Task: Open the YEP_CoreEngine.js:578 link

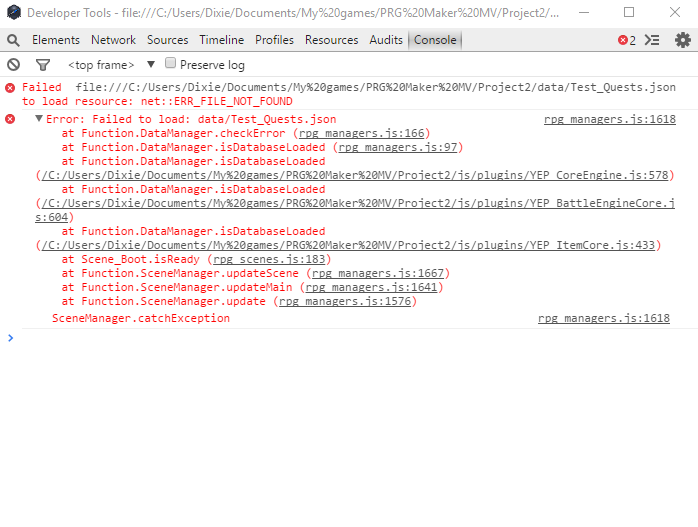Action: [355, 175]
